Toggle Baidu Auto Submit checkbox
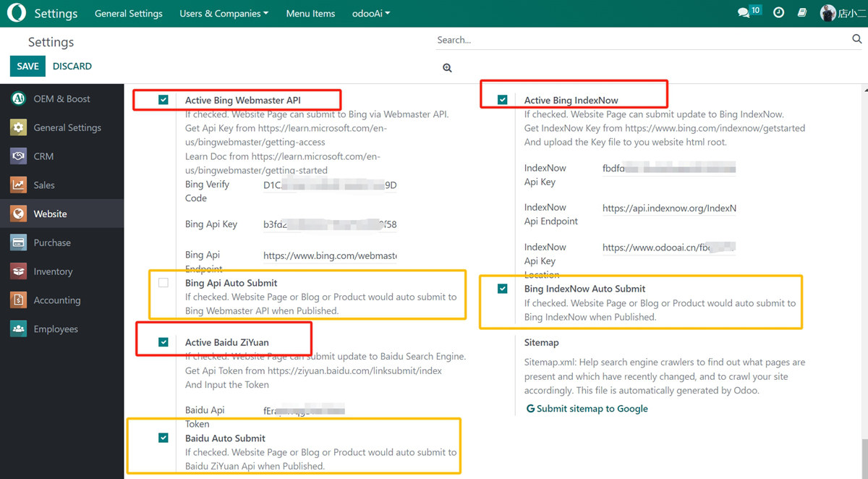868x479 pixels. point(163,438)
